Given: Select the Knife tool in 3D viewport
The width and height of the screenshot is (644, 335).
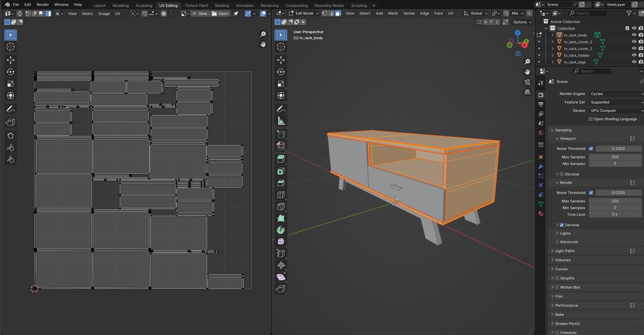Looking at the screenshot, I should click(x=281, y=207).
